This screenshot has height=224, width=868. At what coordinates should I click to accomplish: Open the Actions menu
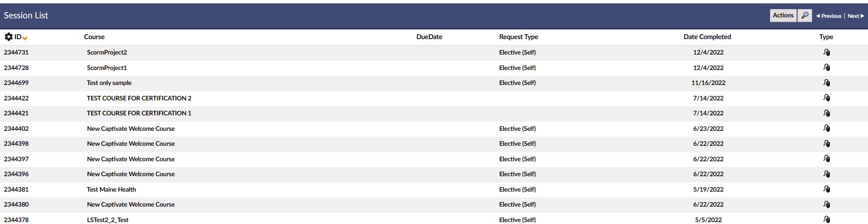point(783,15)
